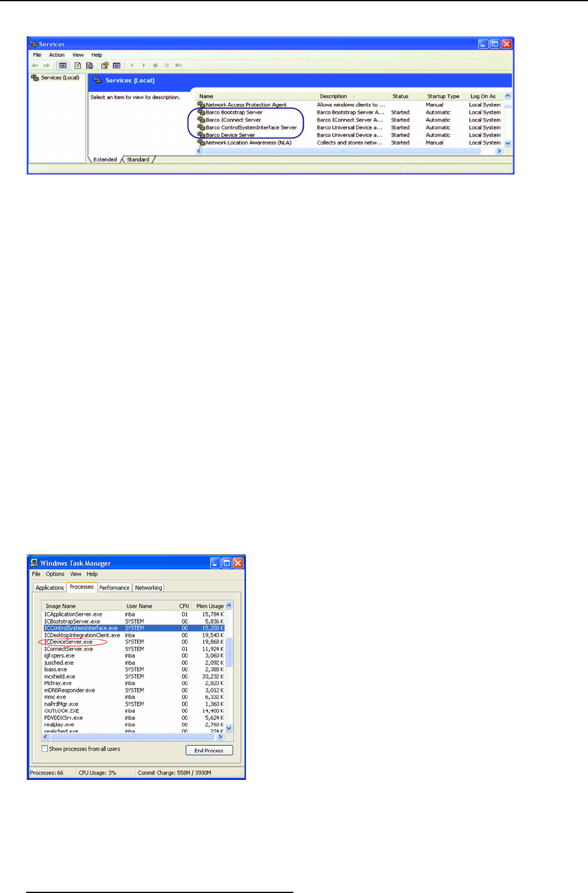The height and width of the screenshot is (893, 588).
Task: Switch to the Standard tab
Action: 138,160
